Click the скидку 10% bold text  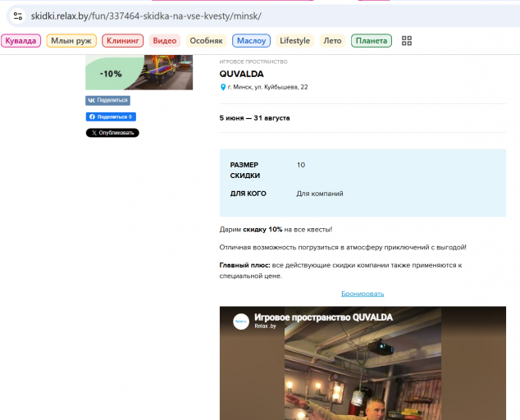click(262, 230)
